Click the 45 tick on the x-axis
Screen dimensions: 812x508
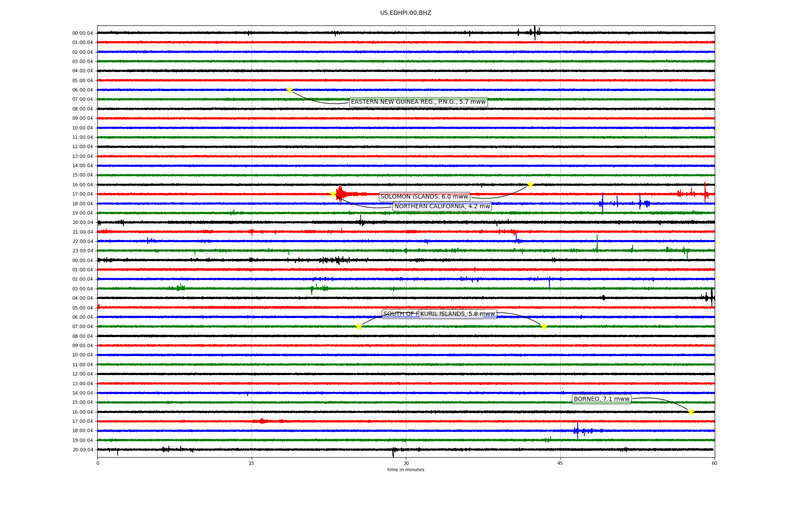point(560,463)
